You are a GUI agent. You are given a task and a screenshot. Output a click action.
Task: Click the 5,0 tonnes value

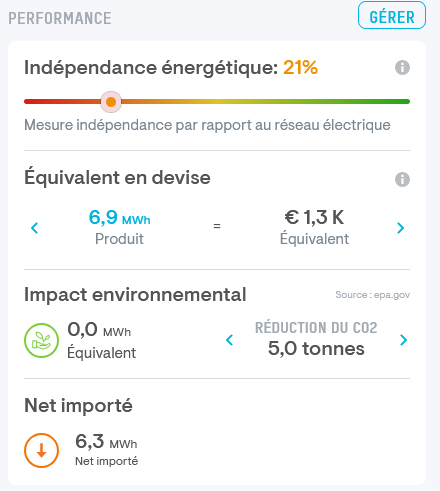click(x=316, y=349)
